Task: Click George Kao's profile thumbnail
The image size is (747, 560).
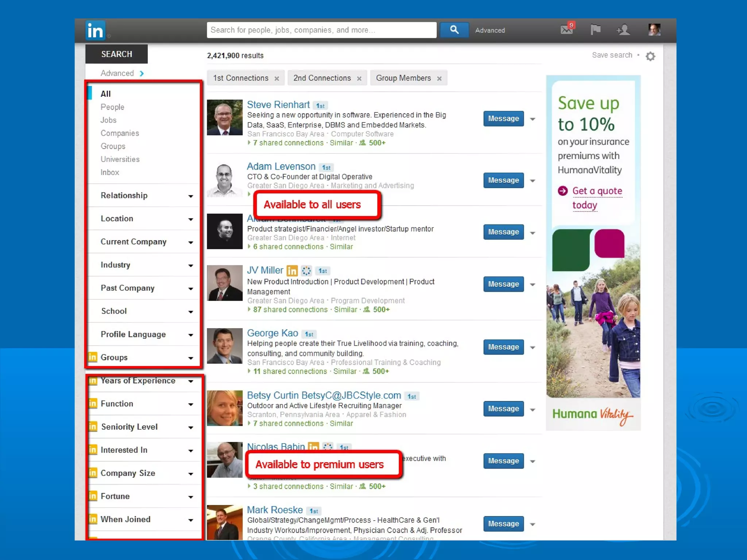Action: pos(225,346)
